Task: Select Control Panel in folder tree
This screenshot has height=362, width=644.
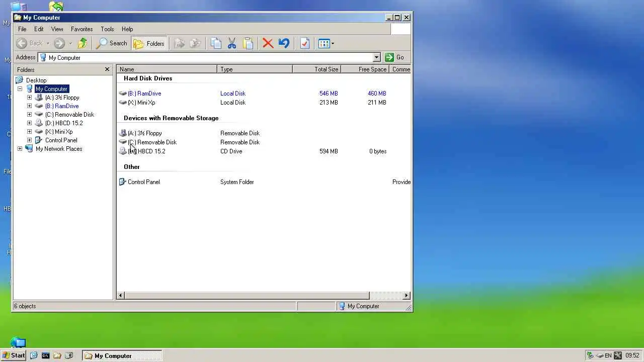Action: pyautogui.click(x=61, y=140)
